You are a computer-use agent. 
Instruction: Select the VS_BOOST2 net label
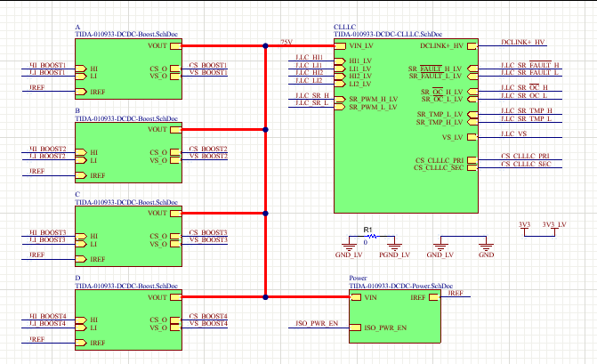coord(208,156)
